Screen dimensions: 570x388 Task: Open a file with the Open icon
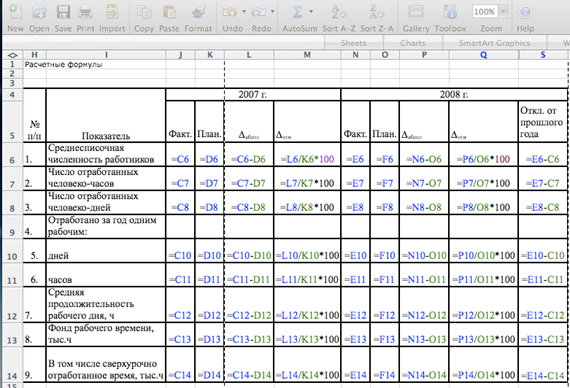pyautogui.click(x=39, y=12)
